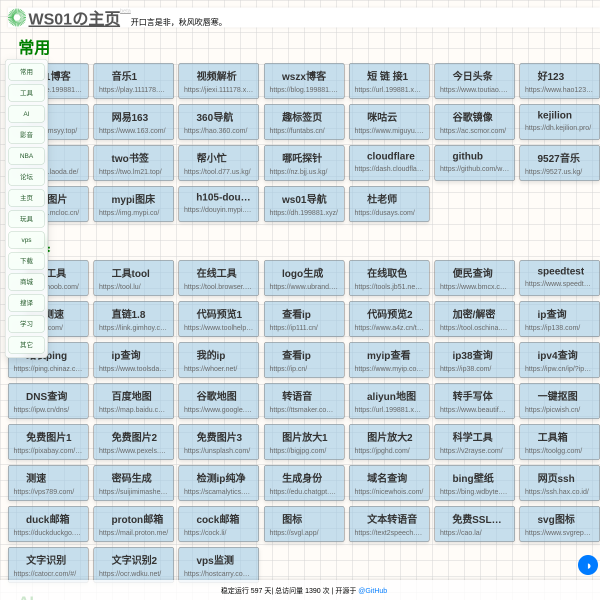Open the 今日头条 card
The image size is (600, 600).
click(474, 81)
